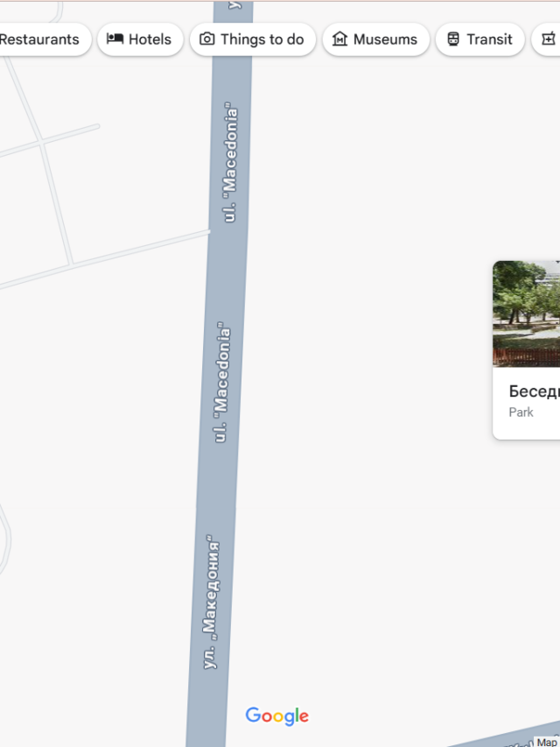Viewport: 560px width, 747px height.
Task: Click the Беседка card title
Action: click(x=535, y=391)
